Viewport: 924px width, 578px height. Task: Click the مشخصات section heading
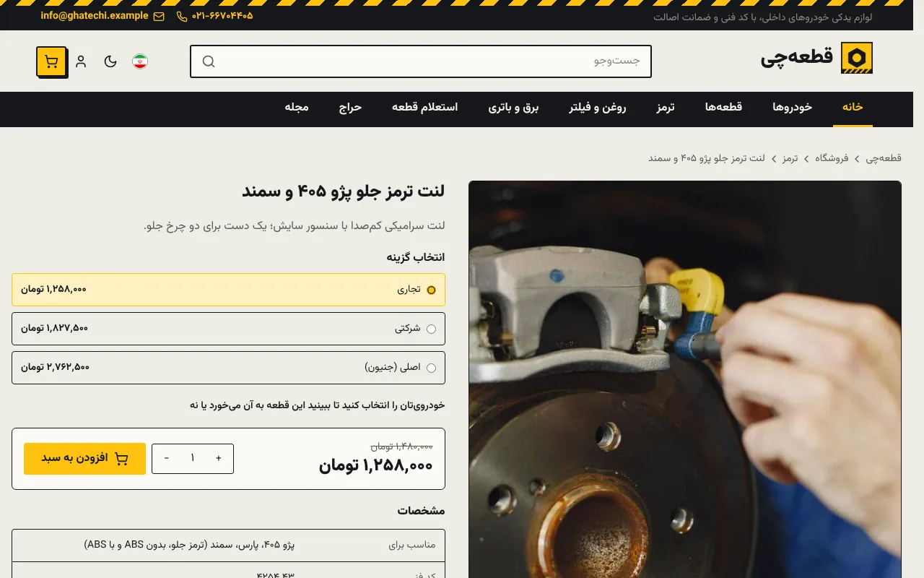click(x=421, y=511)
